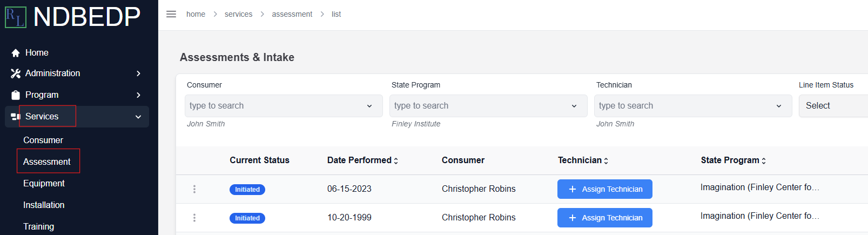
Task: Click the services breadcrumb link
Action: (x=238, y=14)
